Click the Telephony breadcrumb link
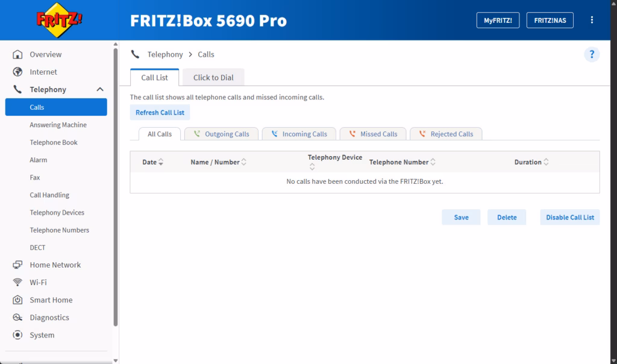 tap(165, 54)
